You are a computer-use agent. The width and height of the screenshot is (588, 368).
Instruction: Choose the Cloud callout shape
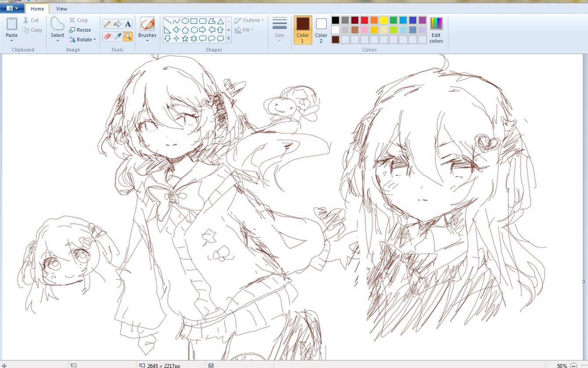coord(220,39)
